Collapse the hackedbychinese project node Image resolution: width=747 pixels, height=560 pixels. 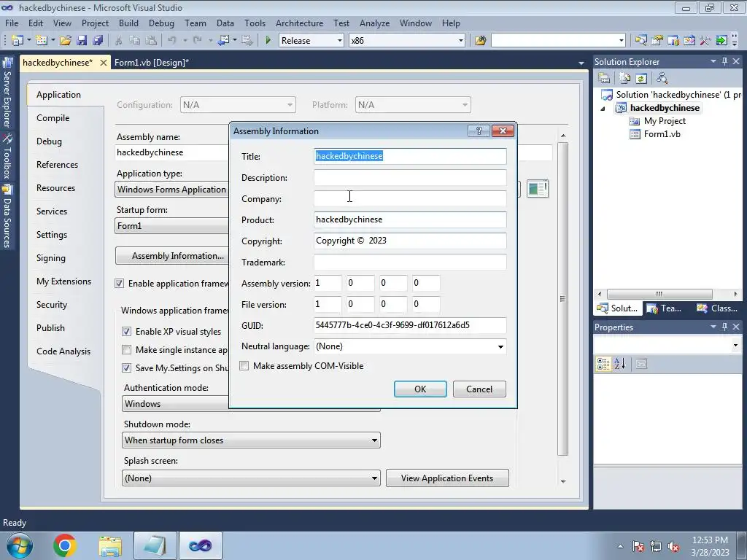coord(603,108)
